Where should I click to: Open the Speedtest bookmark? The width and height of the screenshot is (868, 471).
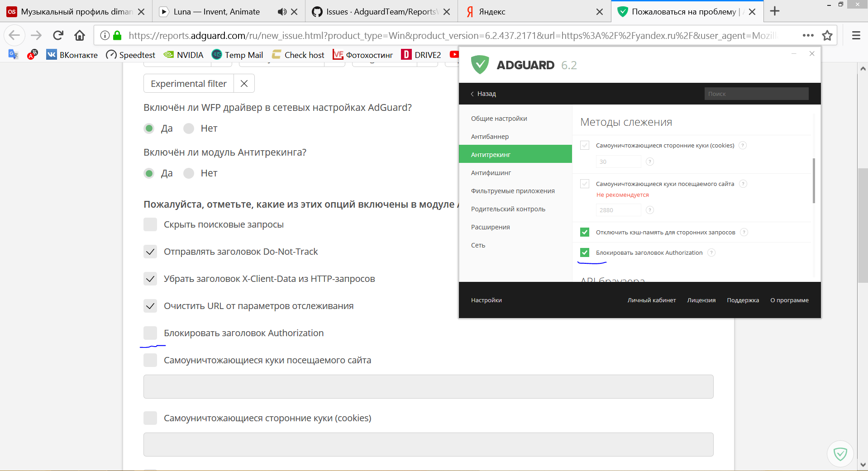130,54
